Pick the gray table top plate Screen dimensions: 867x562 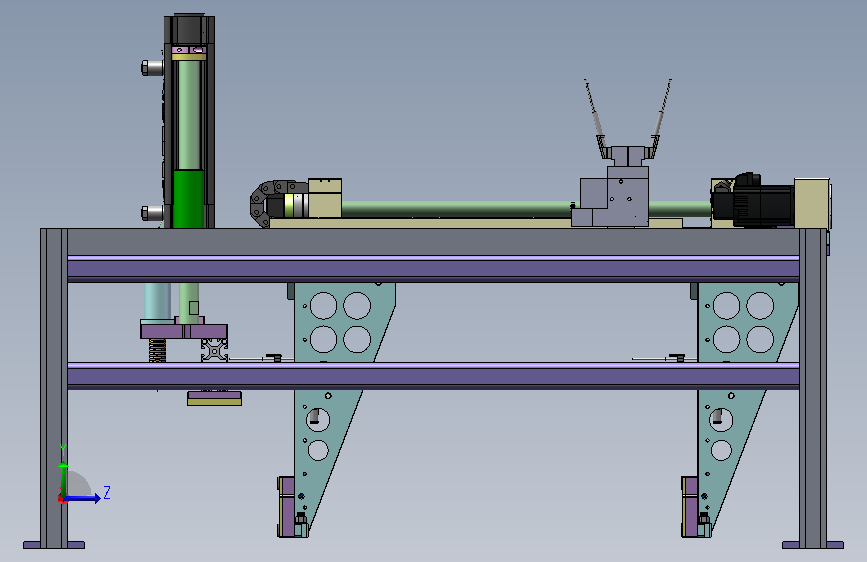pos(433,242)
